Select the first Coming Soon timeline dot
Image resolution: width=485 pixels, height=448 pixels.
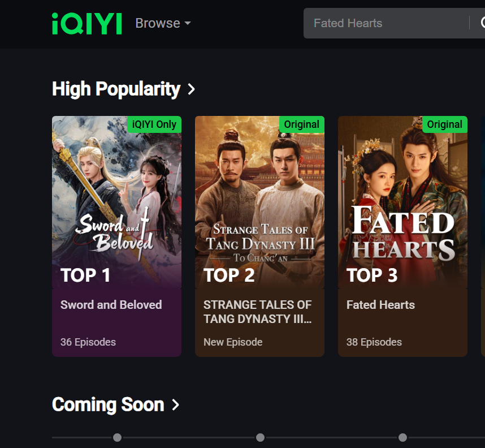(x=117, y=437)
